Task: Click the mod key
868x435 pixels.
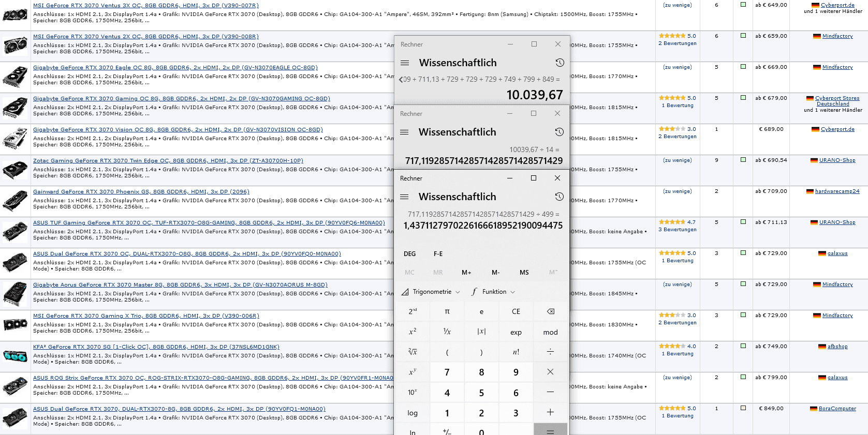Action: click(x=550, y=332)
